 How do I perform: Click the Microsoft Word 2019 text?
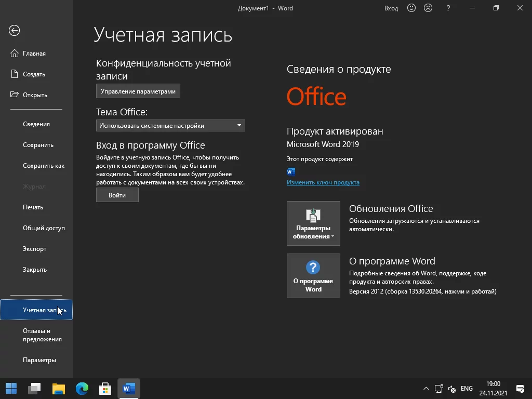(323, 144)
